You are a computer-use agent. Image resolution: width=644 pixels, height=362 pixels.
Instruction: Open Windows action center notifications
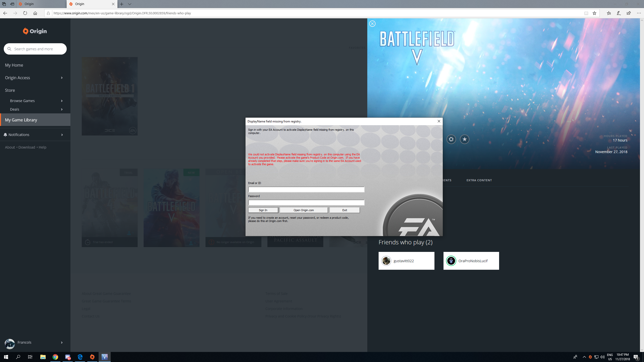(636, 357)
